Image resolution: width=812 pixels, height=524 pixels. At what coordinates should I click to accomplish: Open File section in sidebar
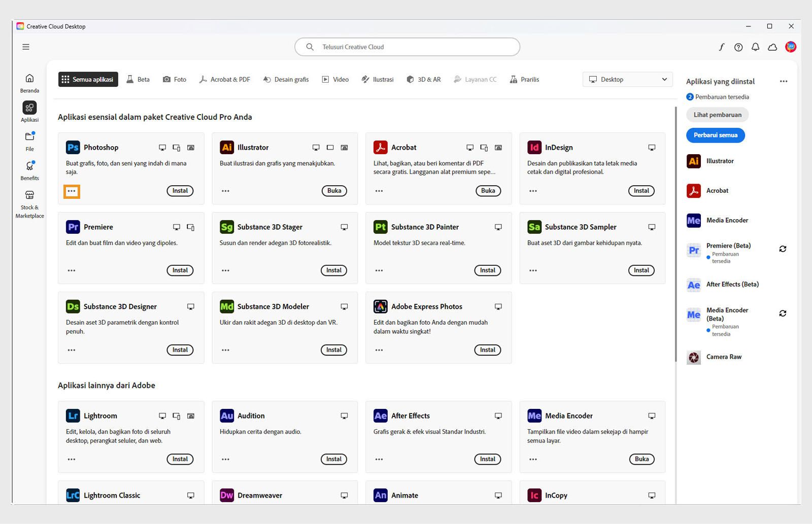click(29, 137)
